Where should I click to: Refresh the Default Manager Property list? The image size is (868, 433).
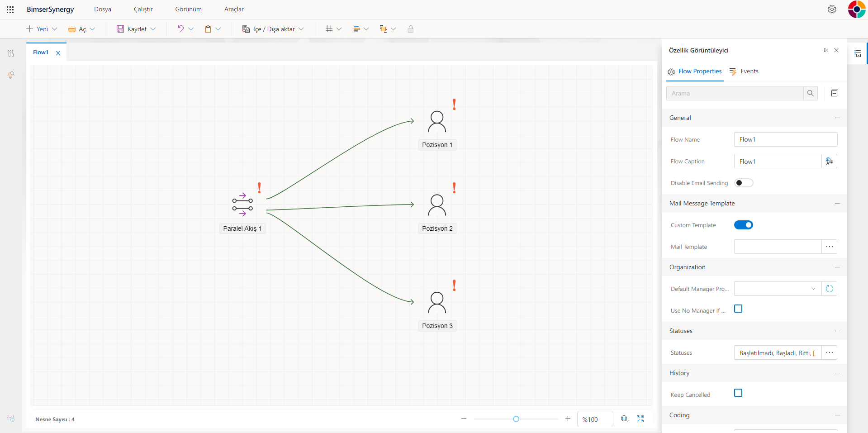pyautogui.click(x=829, y=289)
